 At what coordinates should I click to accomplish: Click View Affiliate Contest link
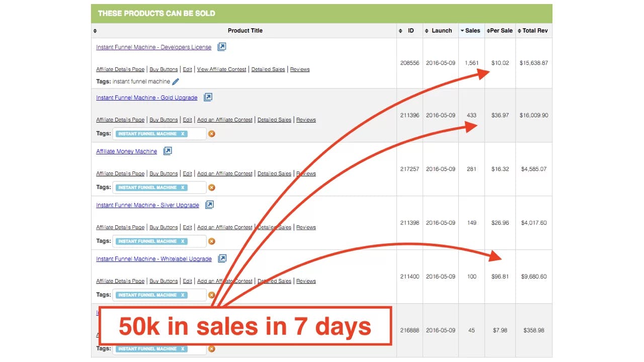[222, 69]
